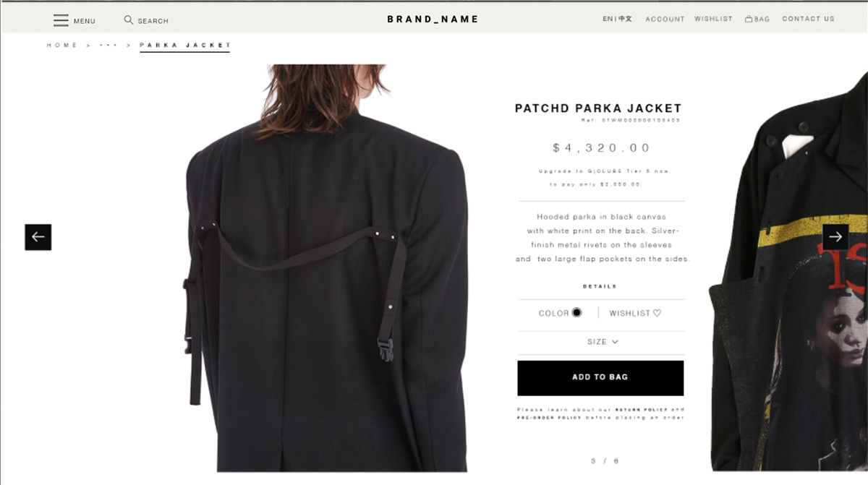Go to HOME breadcrumb
Viewport: 868px width, 485px height.
[62, 46]
